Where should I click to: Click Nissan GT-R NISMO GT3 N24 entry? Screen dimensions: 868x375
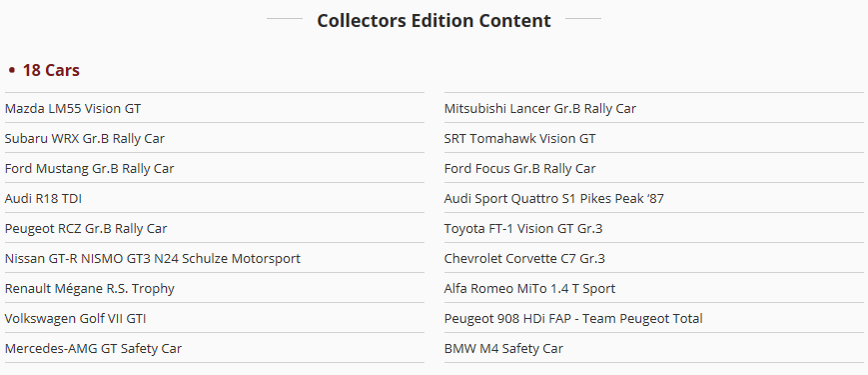pos(214,258)
